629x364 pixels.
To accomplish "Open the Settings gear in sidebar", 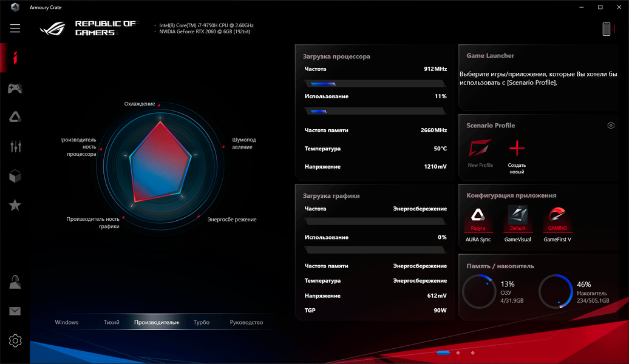I will [15, 341].
